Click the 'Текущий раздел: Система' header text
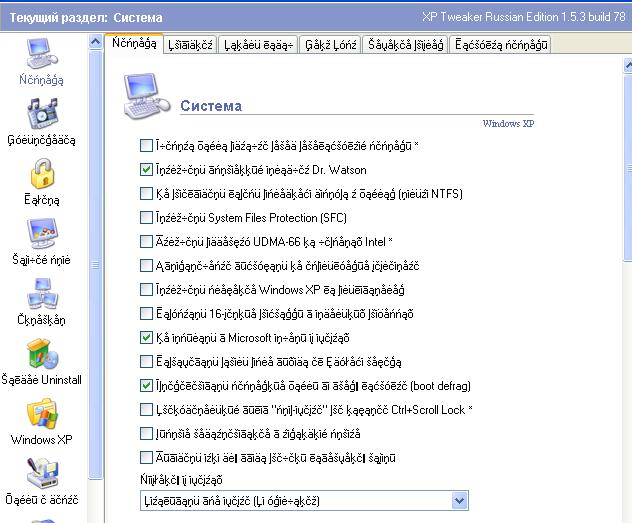This screenshot has height=523, width=632. tap(86, 18)
